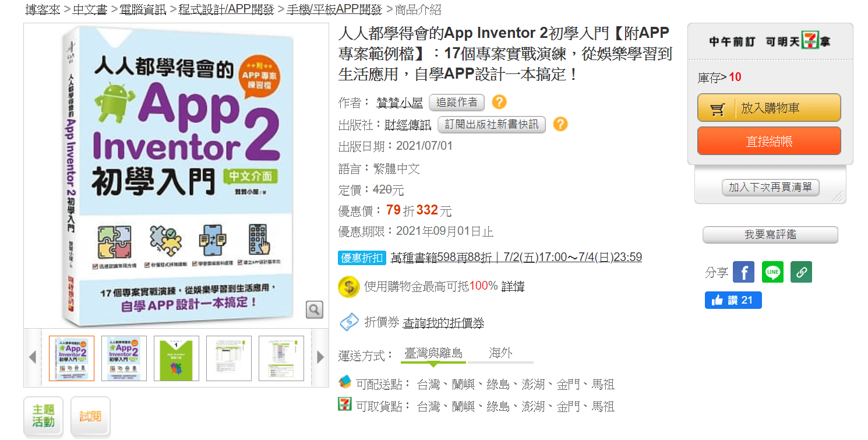Add the book to cart with 放入購物車
868x440 pixels.
(769, 108)
